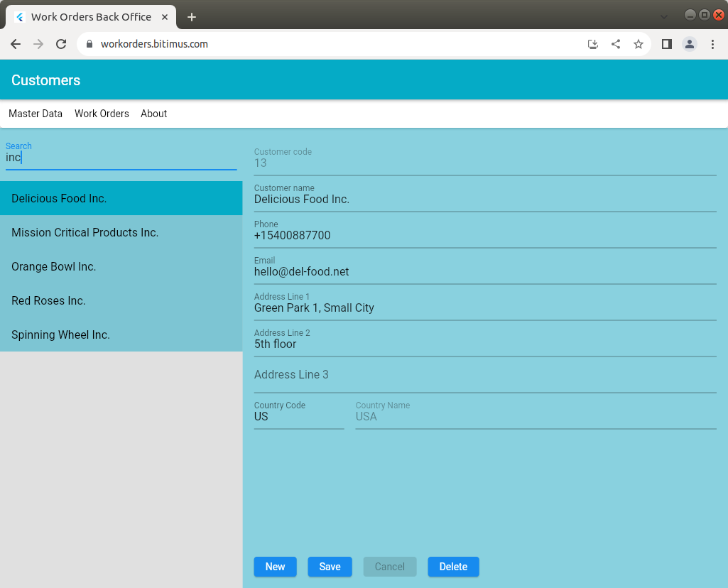Open the Master Data menu
728x588 pixels.
tap(36, 114)
